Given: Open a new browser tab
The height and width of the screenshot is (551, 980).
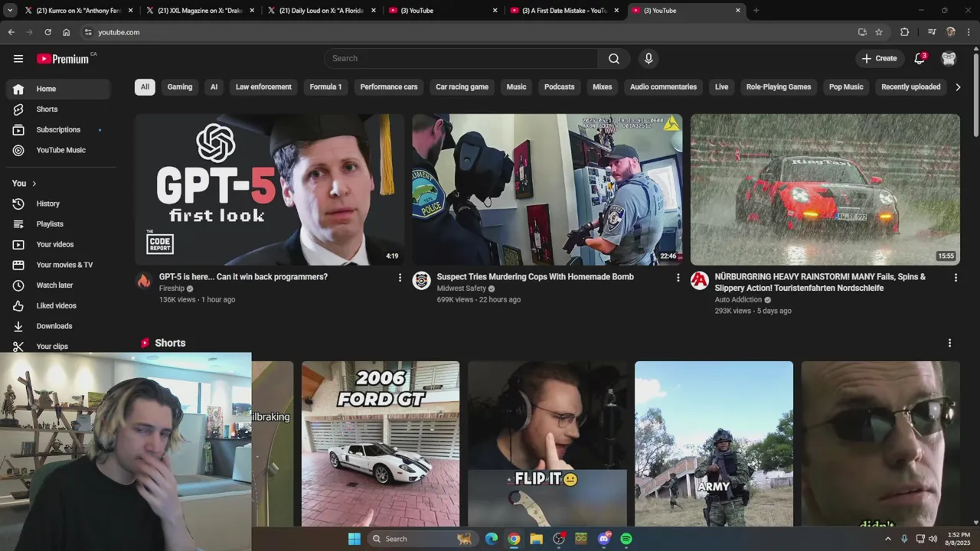Looking at the screenshot, I should point(756,11).
